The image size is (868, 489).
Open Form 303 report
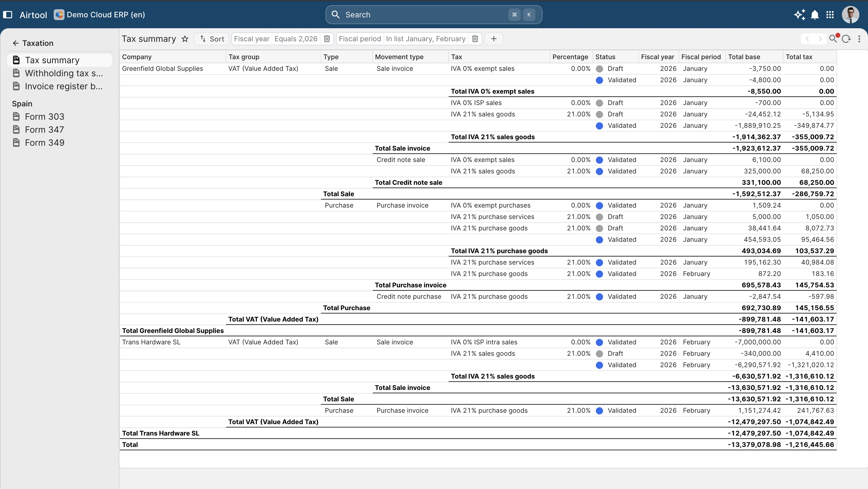pyautogui.click(x=60, y=117)
